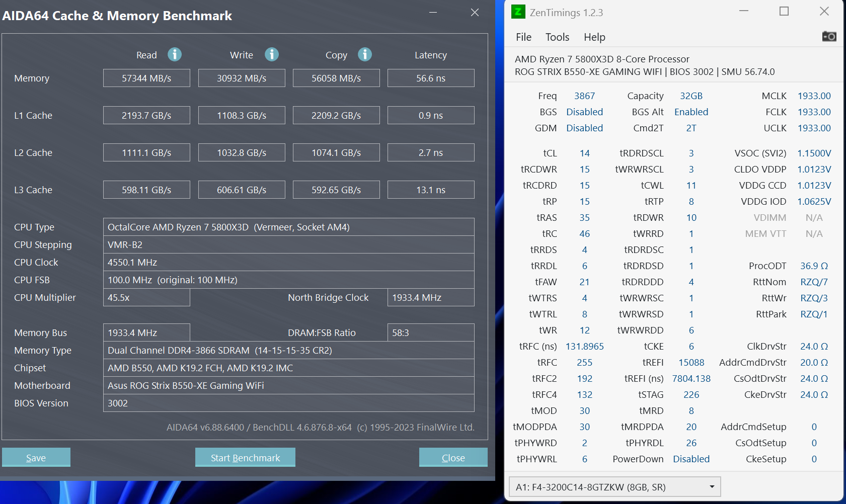Minimize the ZenTimings window
846x504 pixels.
744,11
